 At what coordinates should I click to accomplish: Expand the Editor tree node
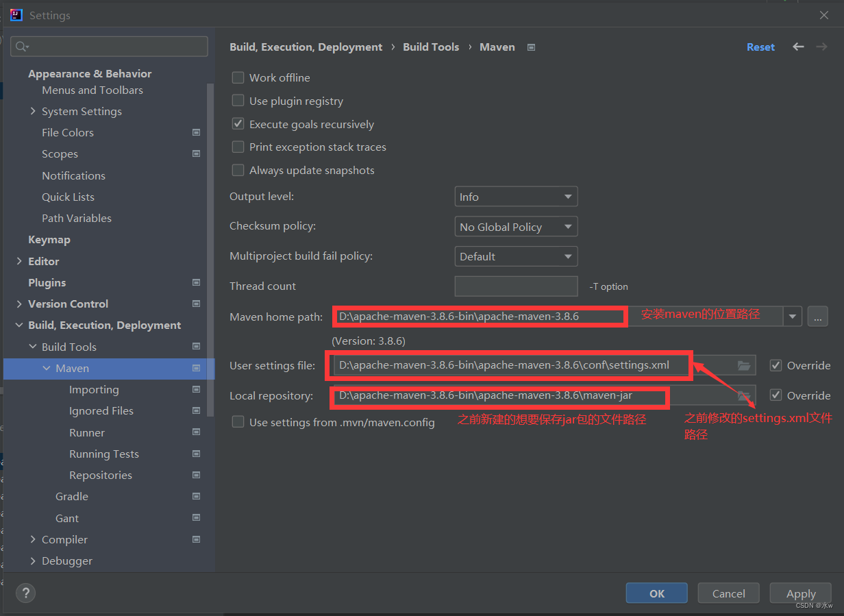click(19, 261)
